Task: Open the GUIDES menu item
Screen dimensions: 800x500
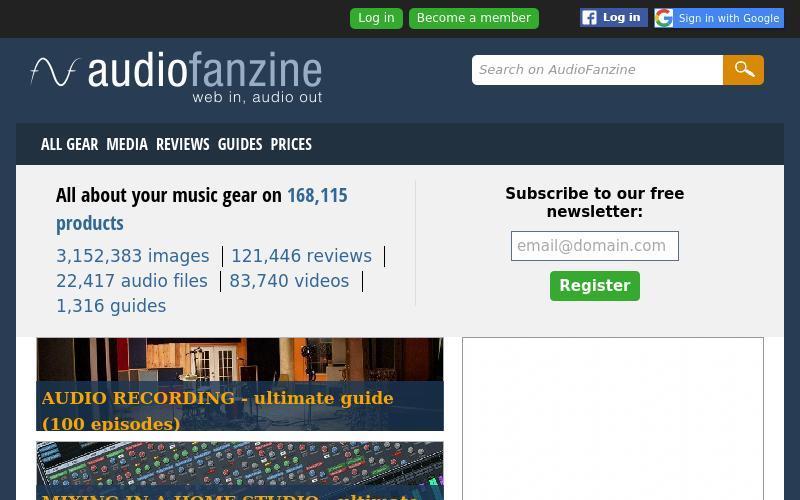Action: pyautogui.click(x=240, y=144)
